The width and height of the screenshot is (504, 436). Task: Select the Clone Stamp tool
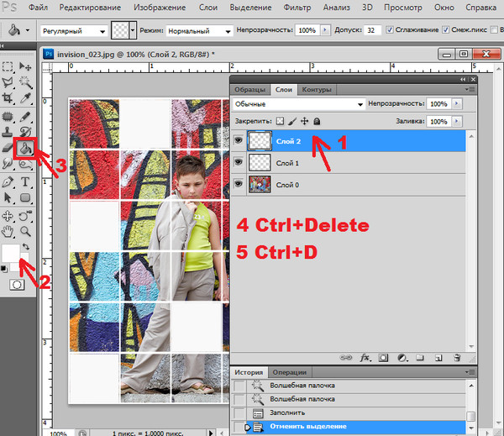pyautogui.click(x=8, y=132)
